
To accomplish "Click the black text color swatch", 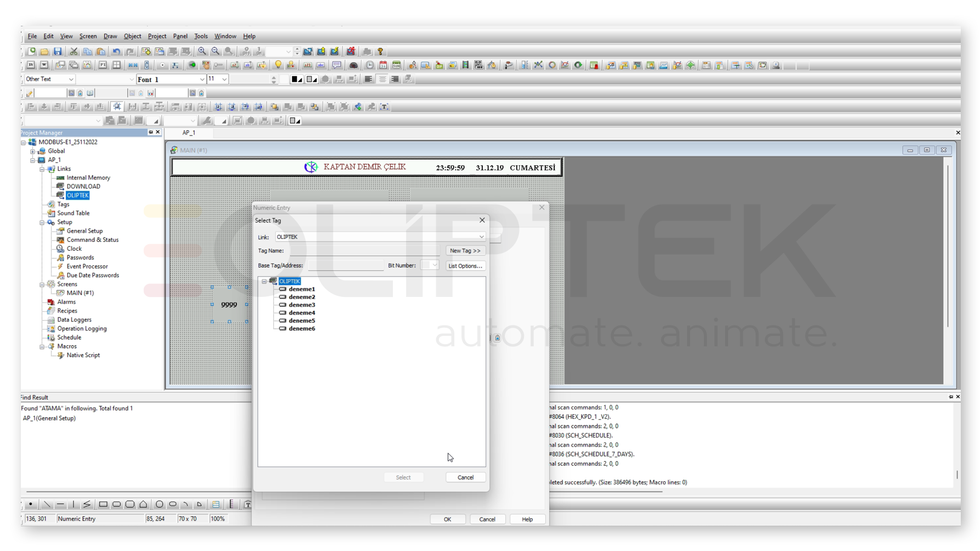I will [296, 79].
